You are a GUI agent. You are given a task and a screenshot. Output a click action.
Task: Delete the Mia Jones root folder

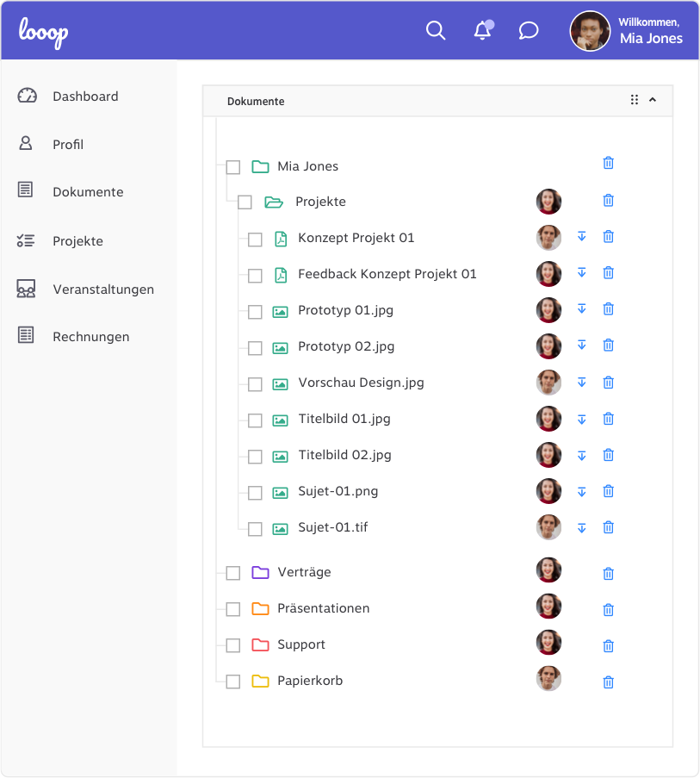click(x=608, y=163)
